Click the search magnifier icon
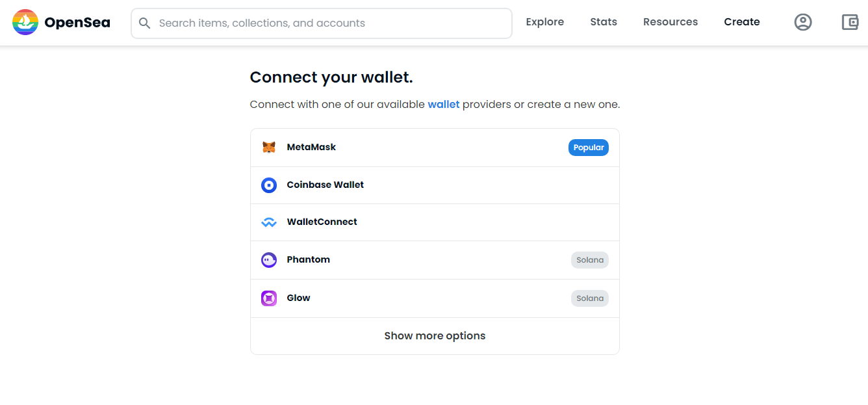Screen dimensions: 868x405 (x=145, y=23)
